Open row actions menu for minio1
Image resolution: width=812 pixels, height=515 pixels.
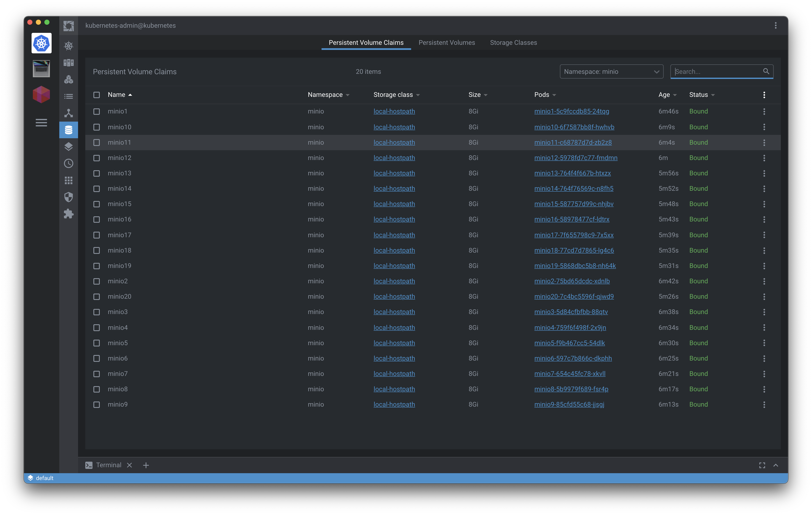(x=764, y=111)
